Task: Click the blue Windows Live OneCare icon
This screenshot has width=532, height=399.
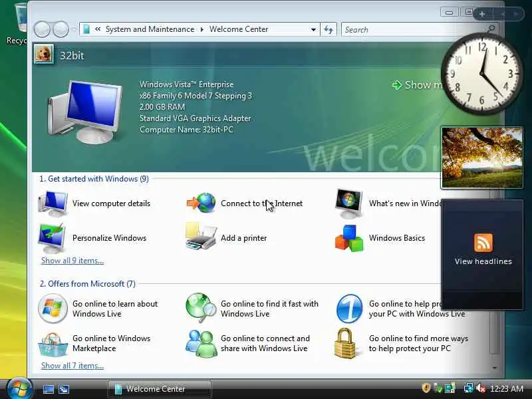Action: pyautogui.click(x=350, y=309)
